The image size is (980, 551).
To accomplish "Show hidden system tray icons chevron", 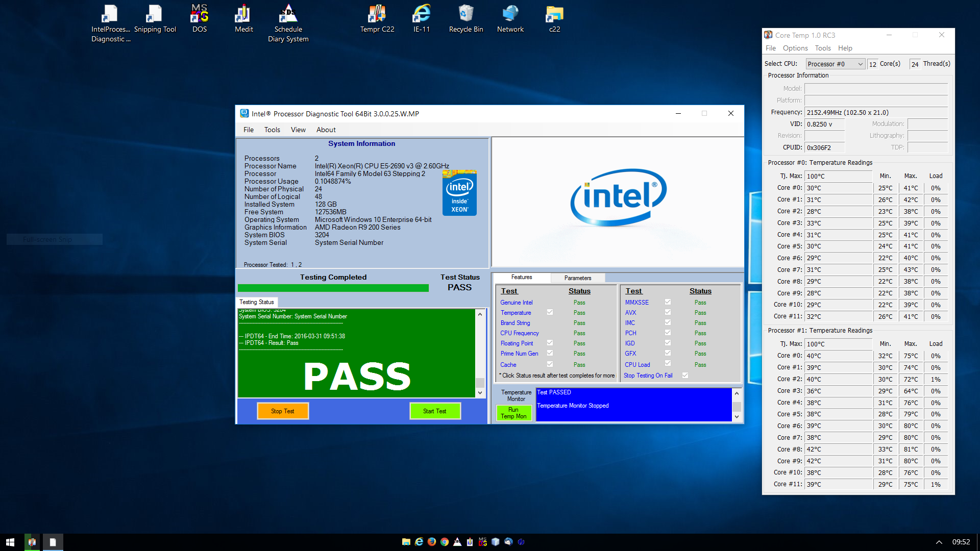I will [x=939, y=542].
